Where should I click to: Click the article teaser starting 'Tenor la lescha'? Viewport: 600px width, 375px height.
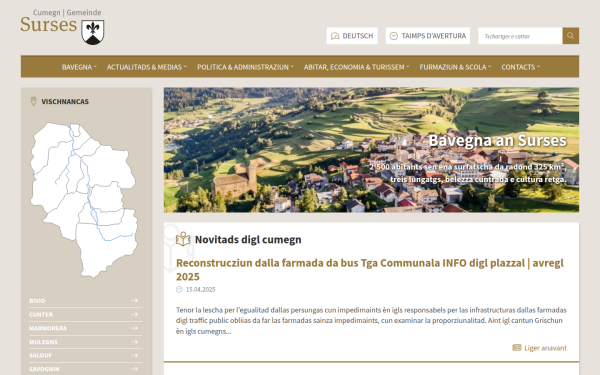click(x=371, y=320)
